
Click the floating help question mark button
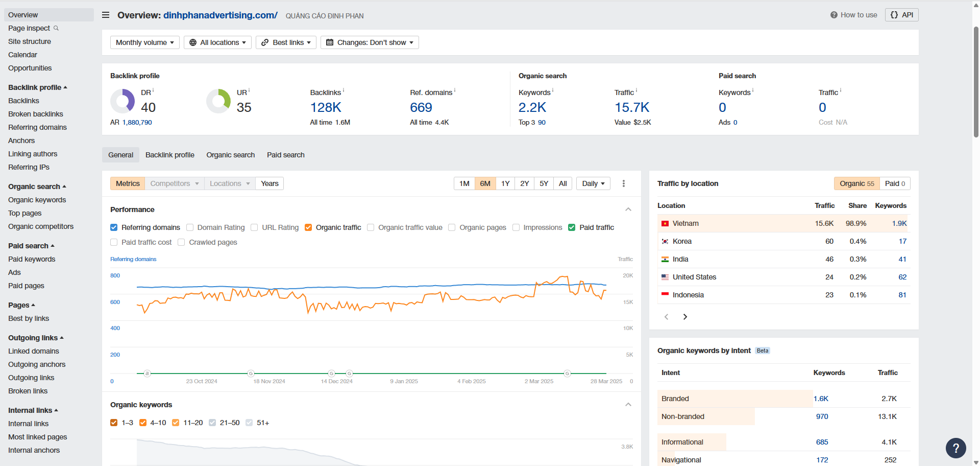955,448
